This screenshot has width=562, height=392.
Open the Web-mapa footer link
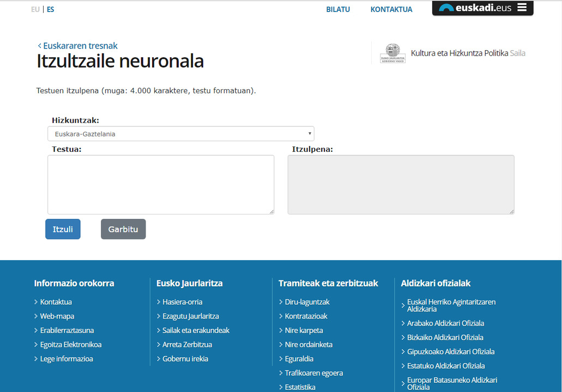[57, 316]
